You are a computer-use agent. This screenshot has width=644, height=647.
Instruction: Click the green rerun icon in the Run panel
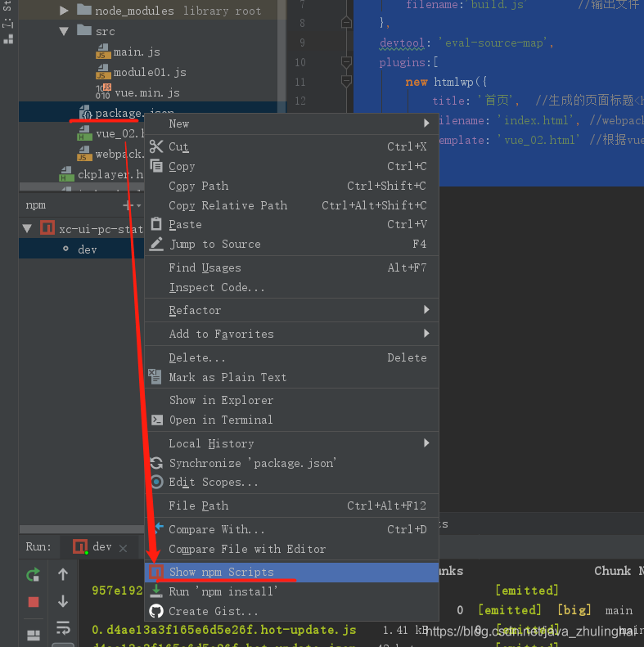click(x=34, y=574)
